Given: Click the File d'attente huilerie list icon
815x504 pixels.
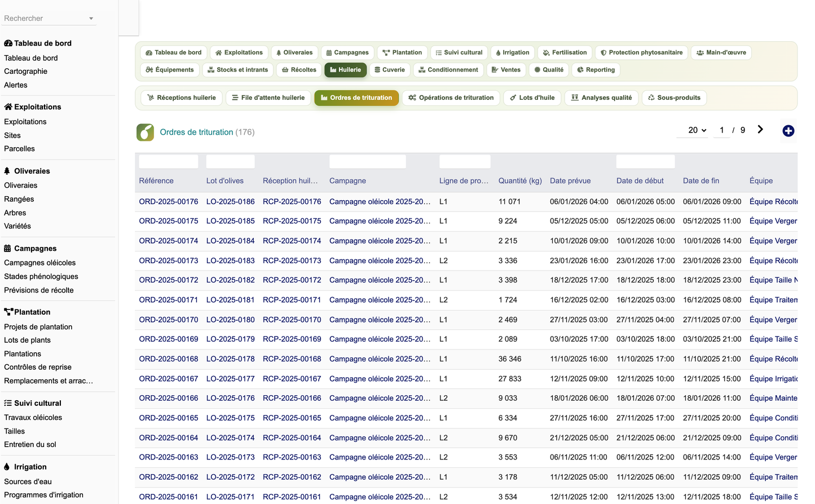Looking at the screenshot, I should coord(235,98).
